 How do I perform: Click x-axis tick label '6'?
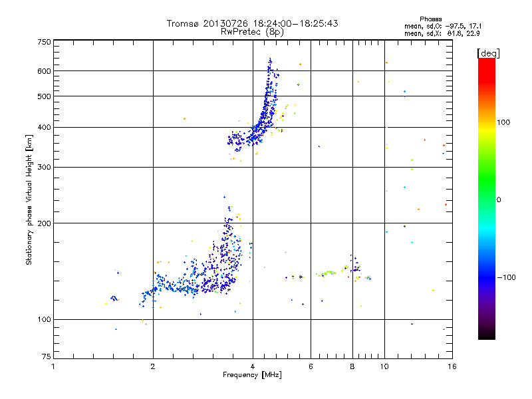[x=311, y=366]
